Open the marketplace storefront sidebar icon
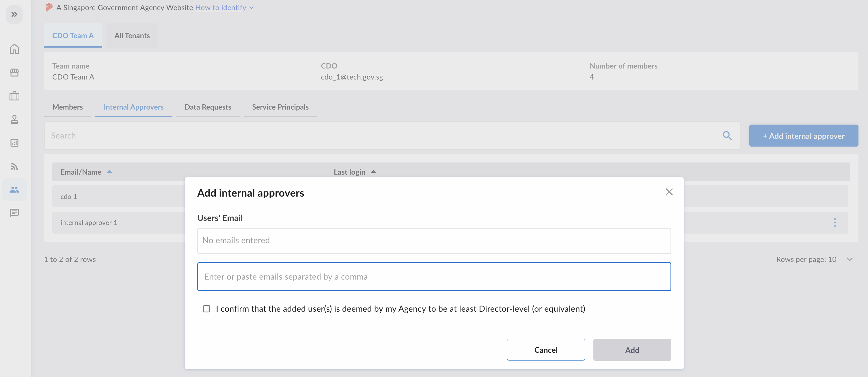Screen dimensions: 868x377 [14, 73]
